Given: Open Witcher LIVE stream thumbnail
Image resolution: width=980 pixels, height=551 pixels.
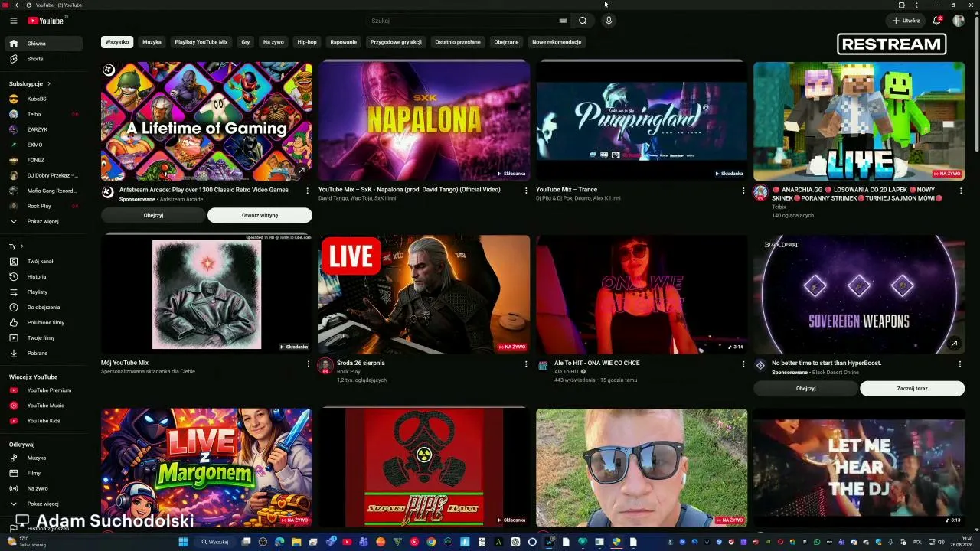Looking at the screenshot, I should click(x=424, y=295).
